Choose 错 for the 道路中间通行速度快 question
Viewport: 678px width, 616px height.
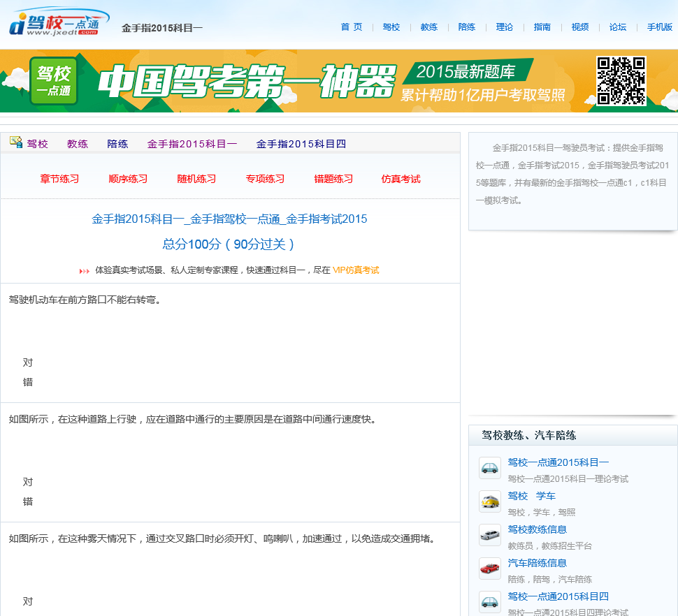pyautogui.click(x=28, y=501)
